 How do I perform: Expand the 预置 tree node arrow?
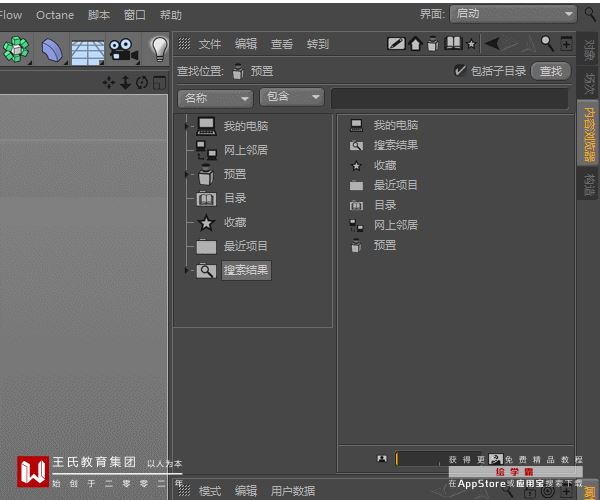[x=187, y=174]
